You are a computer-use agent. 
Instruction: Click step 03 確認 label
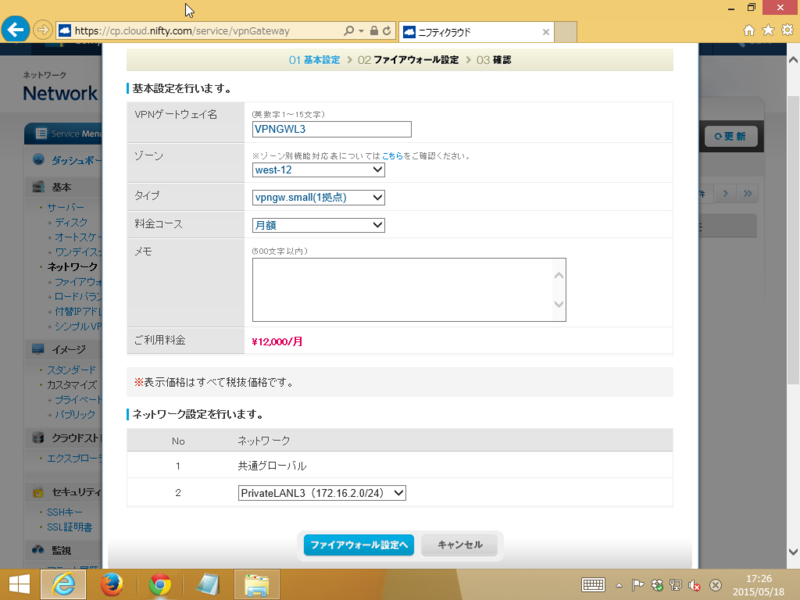coord(493,60)
